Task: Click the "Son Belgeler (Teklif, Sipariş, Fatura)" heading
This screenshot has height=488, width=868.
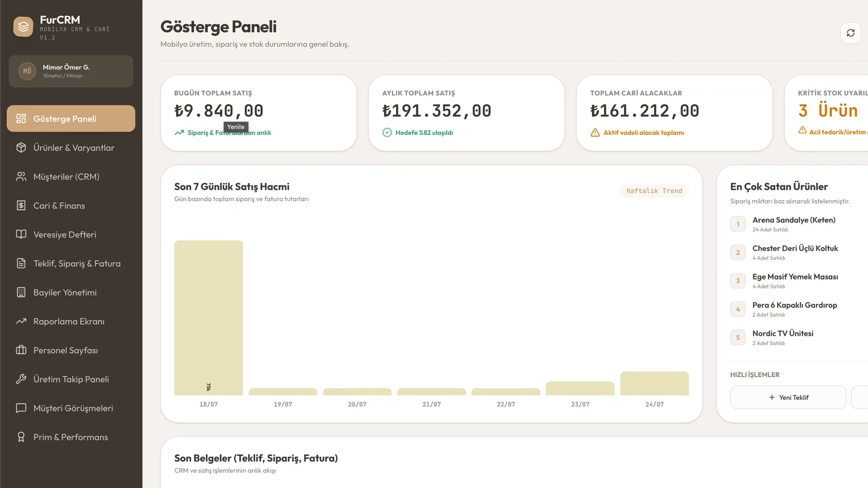Action: point(256,458)
